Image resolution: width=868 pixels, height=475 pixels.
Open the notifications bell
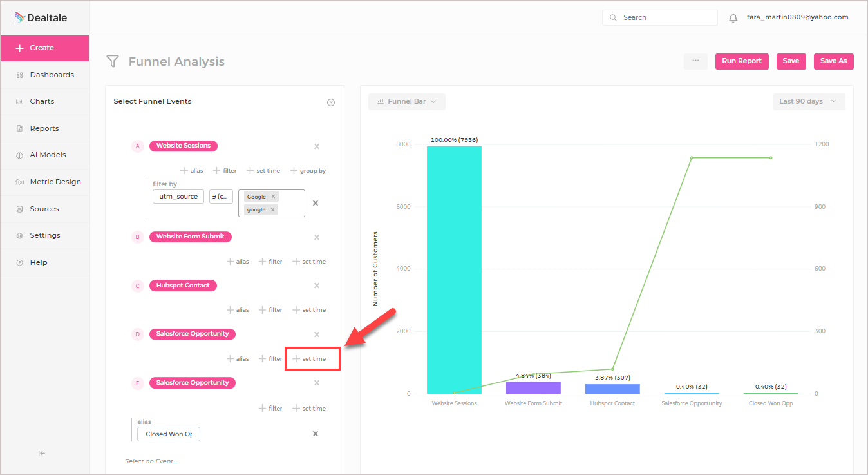(x=733, y=18)
